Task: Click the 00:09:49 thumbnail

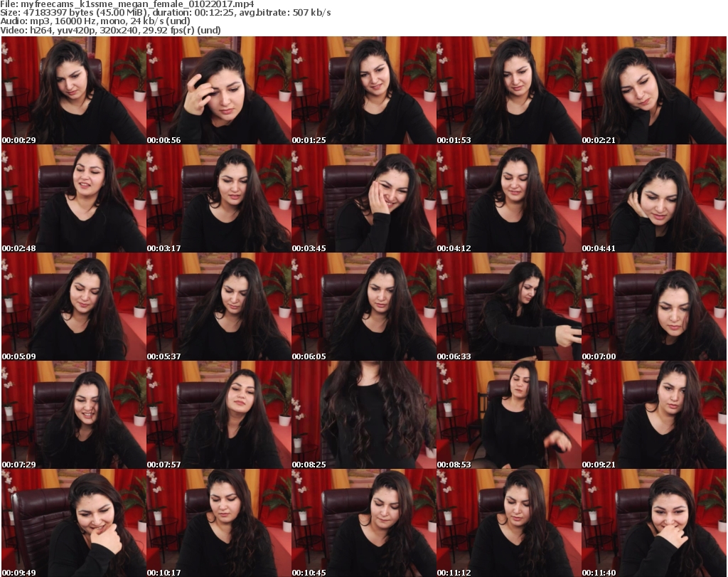Action: click(x=74, y=523)
